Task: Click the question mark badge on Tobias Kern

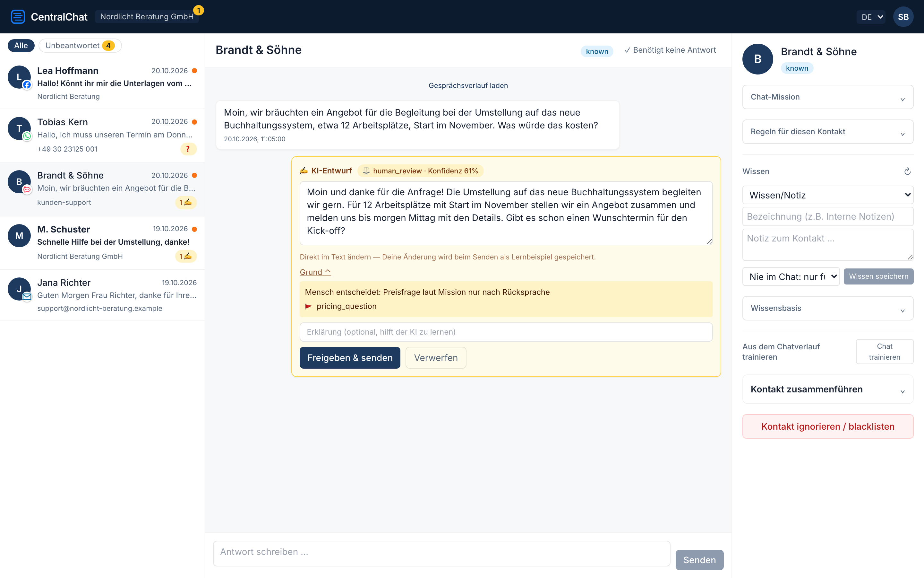Action: coord(188,149)
